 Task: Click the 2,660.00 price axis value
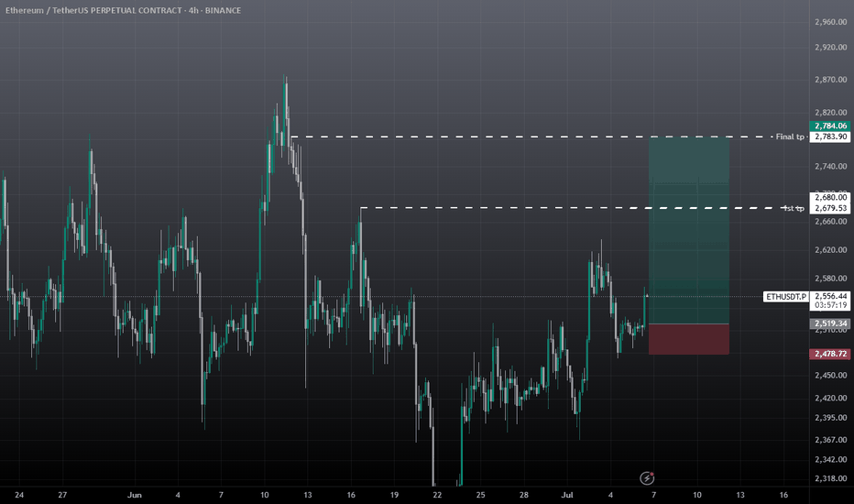[x=830, y=222]
